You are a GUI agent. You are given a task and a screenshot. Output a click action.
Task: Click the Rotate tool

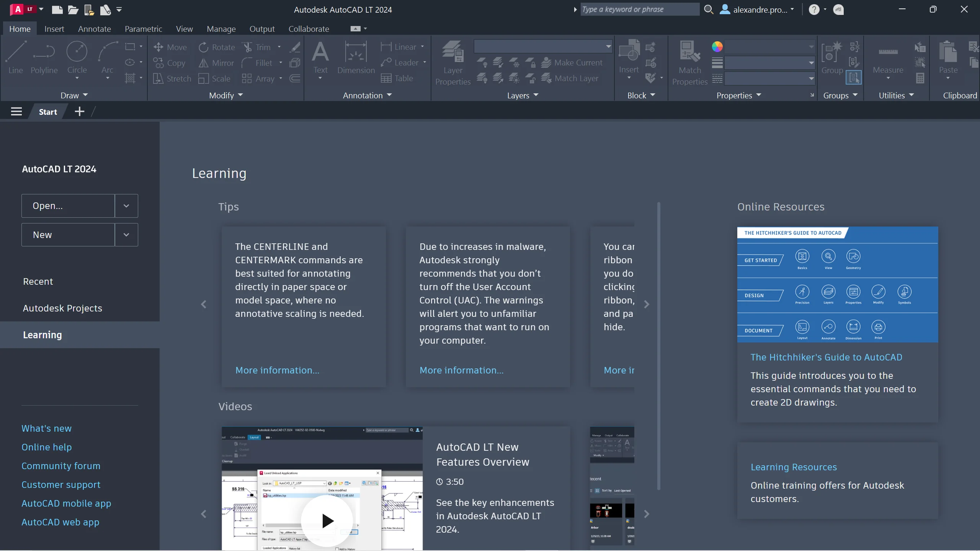tap(217, 47)
